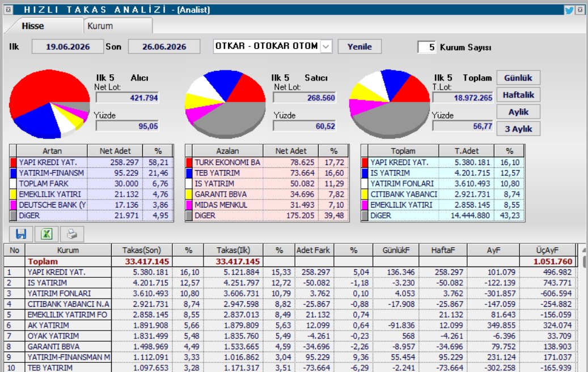The image size is (588, 372).
Task: Select row 6 AK YATIRIM
Action: (x=289, y=325)
